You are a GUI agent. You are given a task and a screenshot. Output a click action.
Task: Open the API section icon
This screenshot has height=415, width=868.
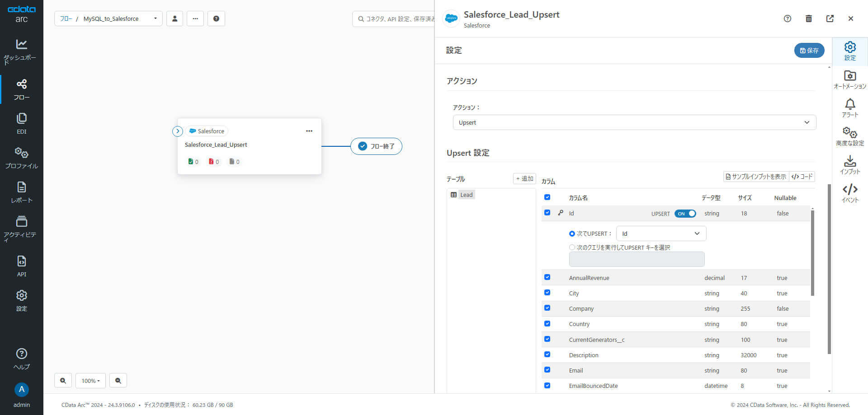pos(21,261)
